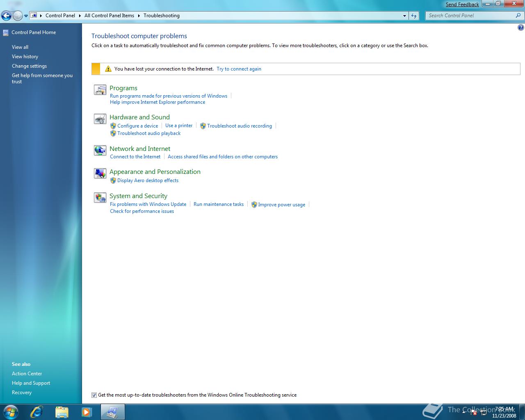Click the Use a printer link
Viewport: 525px width, 420px height.
179,126
